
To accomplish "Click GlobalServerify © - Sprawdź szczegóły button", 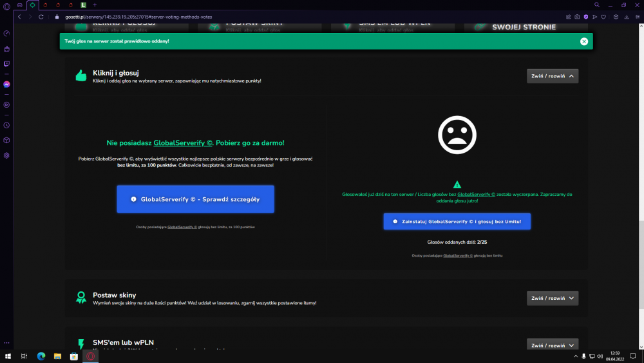I will (x=195, y=199).
